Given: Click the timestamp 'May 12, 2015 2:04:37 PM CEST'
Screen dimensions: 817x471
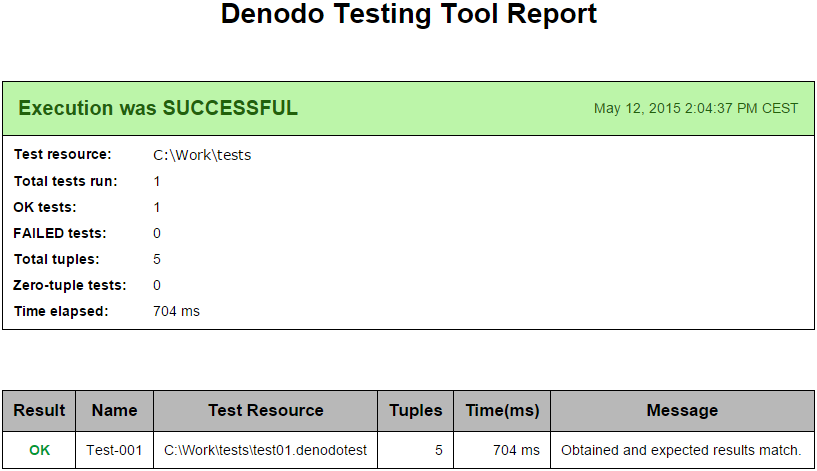Looking at the screenshot, I should pos(696,108).
